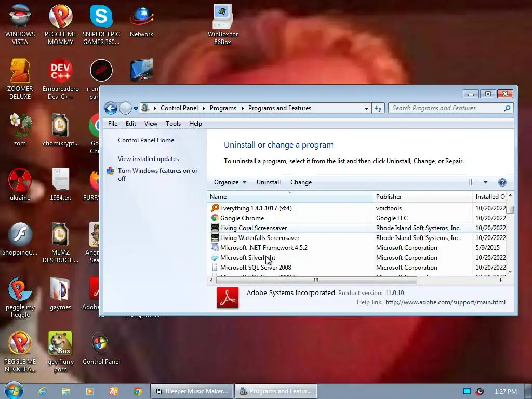
Task: Select the Google Chrome program row
Action: 356,218
